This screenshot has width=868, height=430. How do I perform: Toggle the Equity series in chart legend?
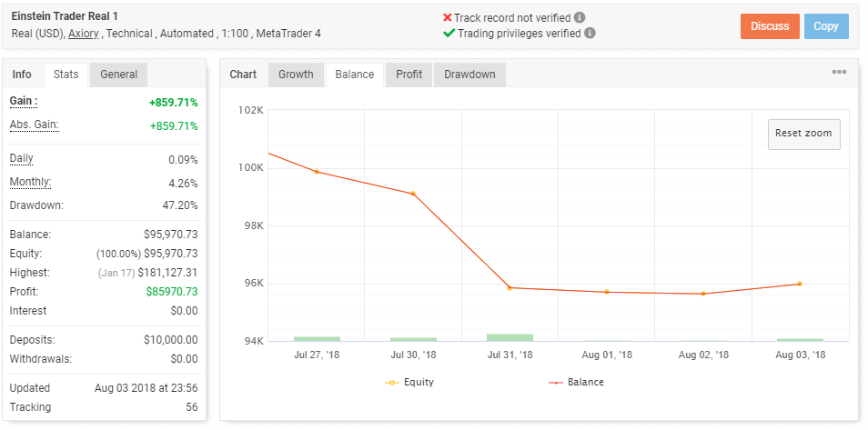[x=409, y=382]
